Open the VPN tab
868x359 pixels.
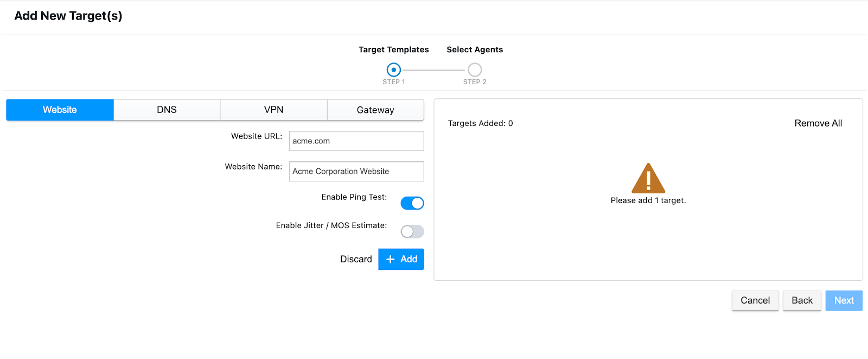point(273,110)
